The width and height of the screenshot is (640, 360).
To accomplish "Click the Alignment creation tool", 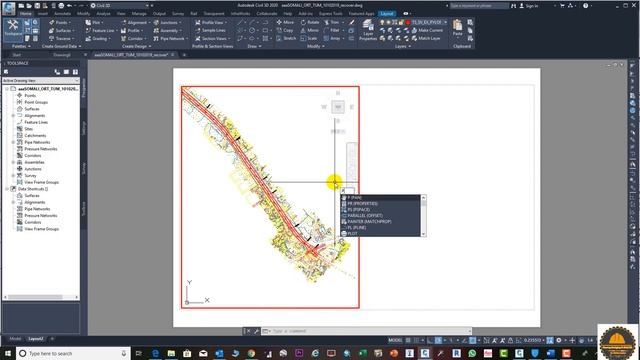I will click(136, 22).
